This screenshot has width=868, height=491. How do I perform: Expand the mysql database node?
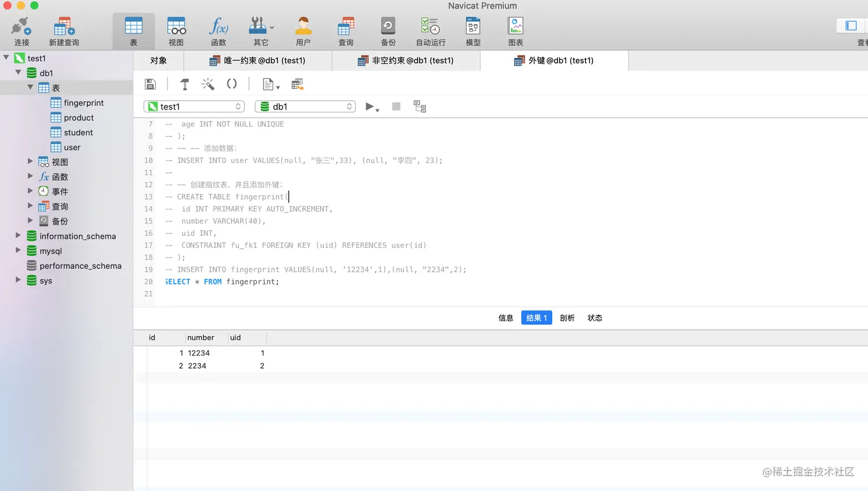[18, 251]
